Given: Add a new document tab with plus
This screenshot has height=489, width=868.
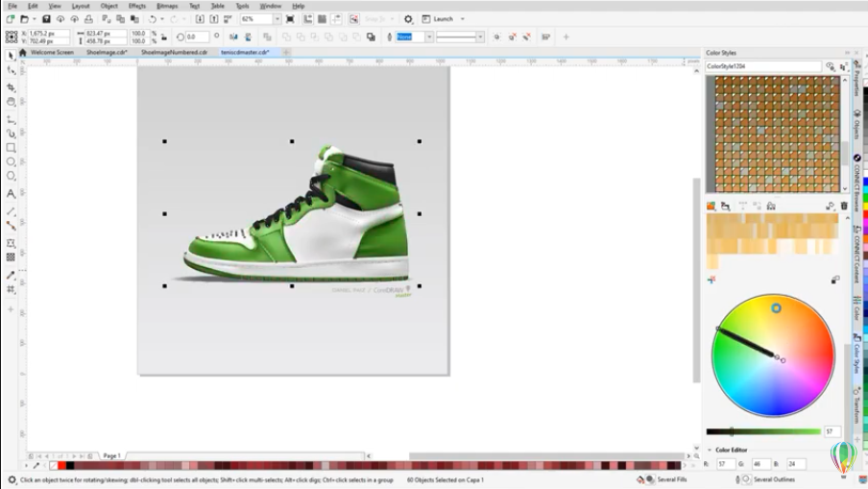Looking at the screenshot, I should [286, 52].
